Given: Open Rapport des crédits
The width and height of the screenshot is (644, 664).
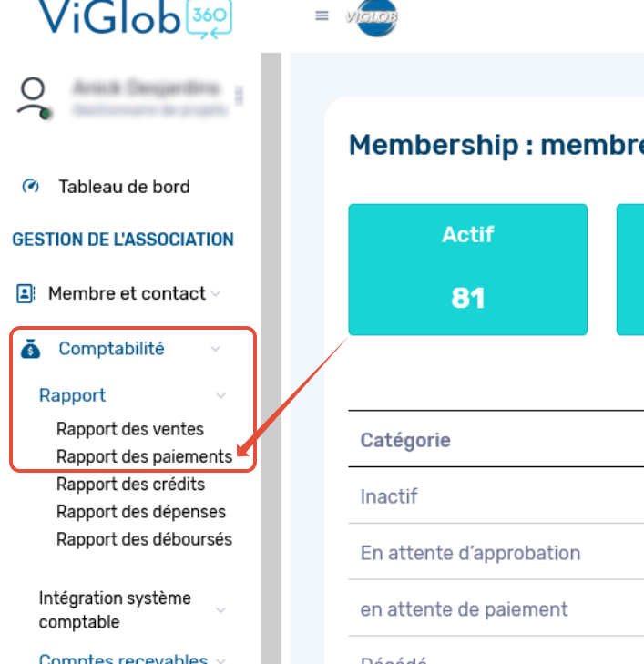Looking at the screenshot, I should [x=130, y=484].
